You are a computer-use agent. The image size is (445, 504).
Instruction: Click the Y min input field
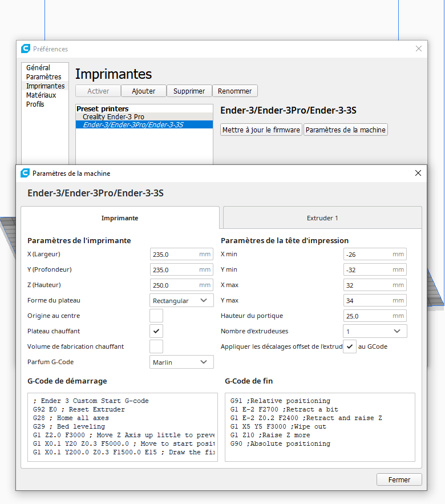point(375,269)
